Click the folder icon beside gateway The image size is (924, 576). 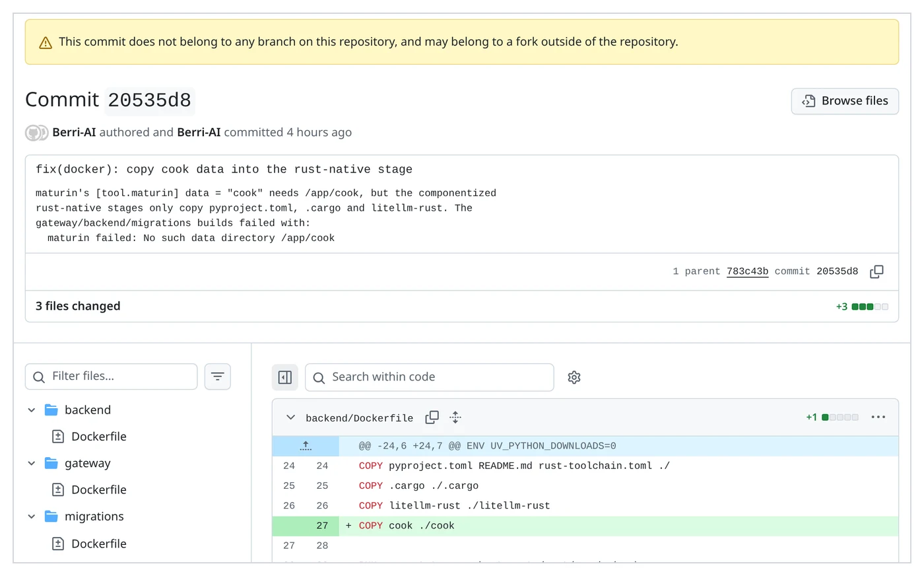pos(51,464)
